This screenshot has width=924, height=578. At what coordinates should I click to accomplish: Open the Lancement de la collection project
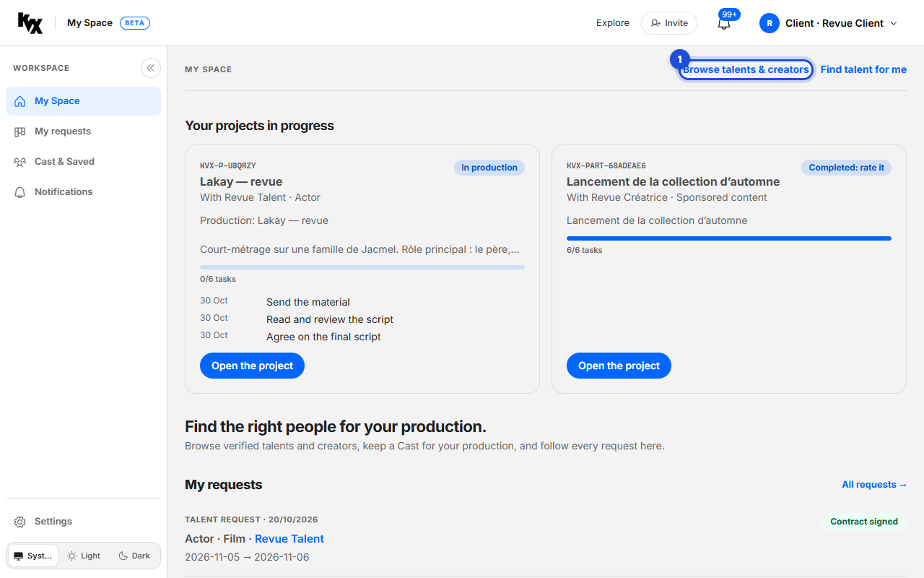619,366
